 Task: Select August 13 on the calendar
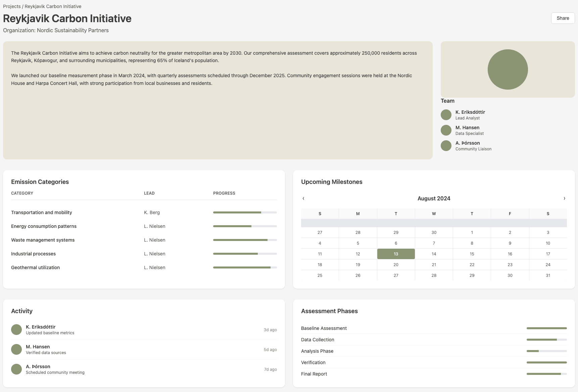point(396,254)
